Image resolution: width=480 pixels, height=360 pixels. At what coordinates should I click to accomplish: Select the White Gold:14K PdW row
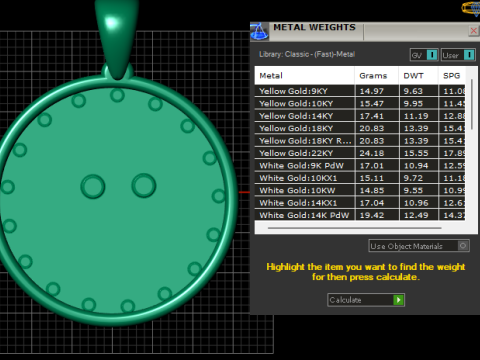point(360,215)
